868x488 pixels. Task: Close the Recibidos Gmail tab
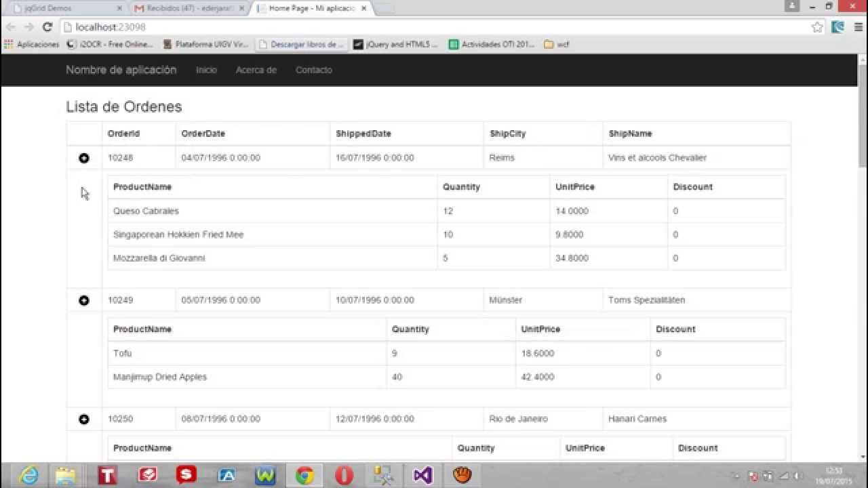click(241, 9)
